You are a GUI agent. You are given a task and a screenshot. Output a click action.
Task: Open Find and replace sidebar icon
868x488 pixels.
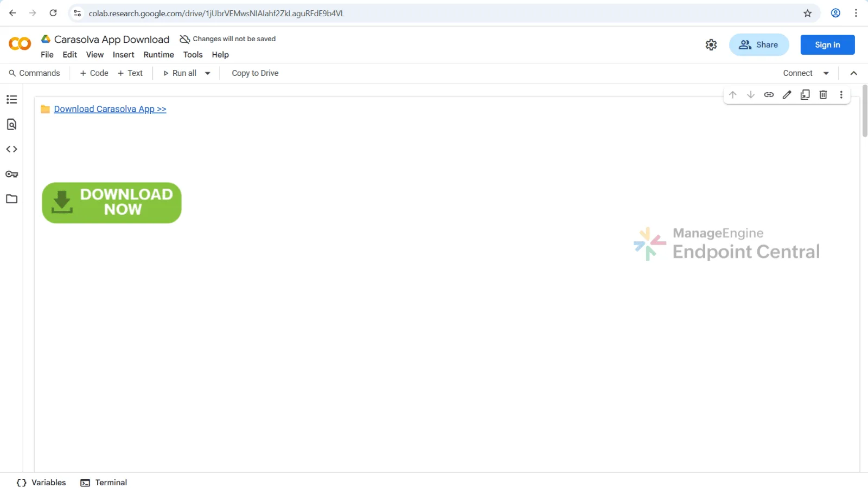point(11,124)
